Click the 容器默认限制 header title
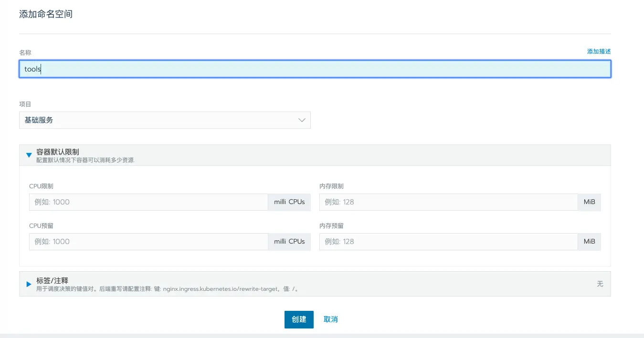 (58, 152)
